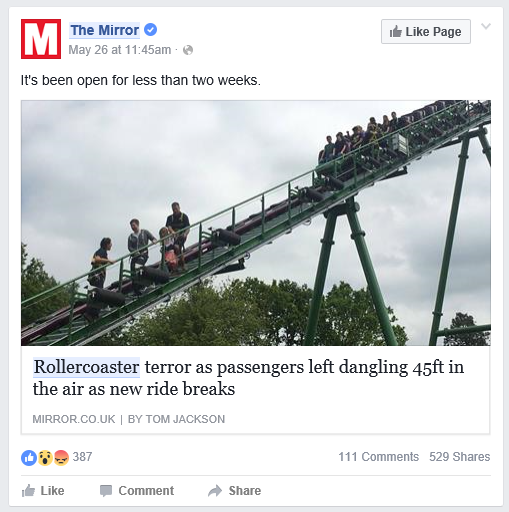Viewport: 509px width, 512px height.
Task: Click the Share text button
Action: coord(245,491)
